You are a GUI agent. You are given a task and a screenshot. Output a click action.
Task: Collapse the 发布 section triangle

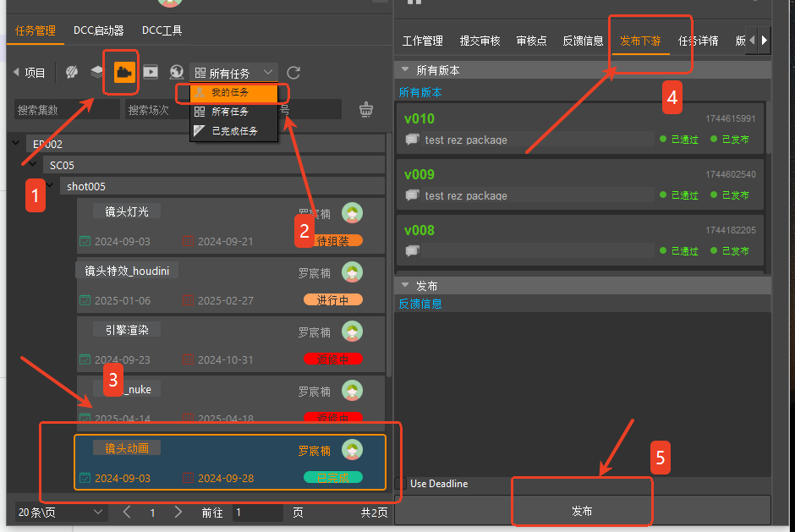coord(406,286)
